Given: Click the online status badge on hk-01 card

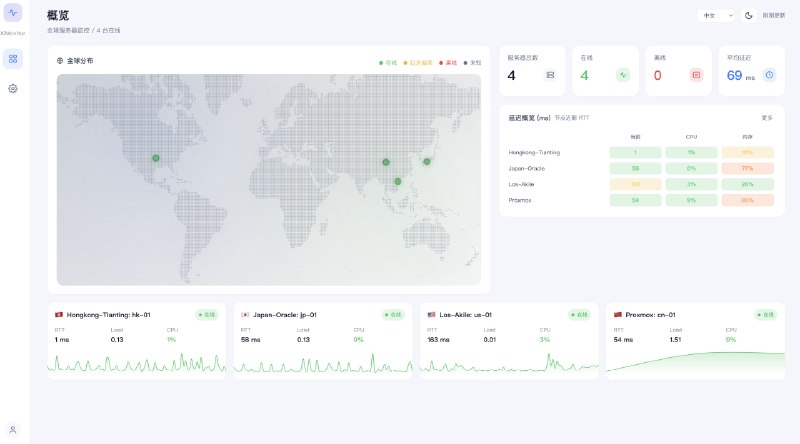Looking at the screenshot, I should pos(207,315).
